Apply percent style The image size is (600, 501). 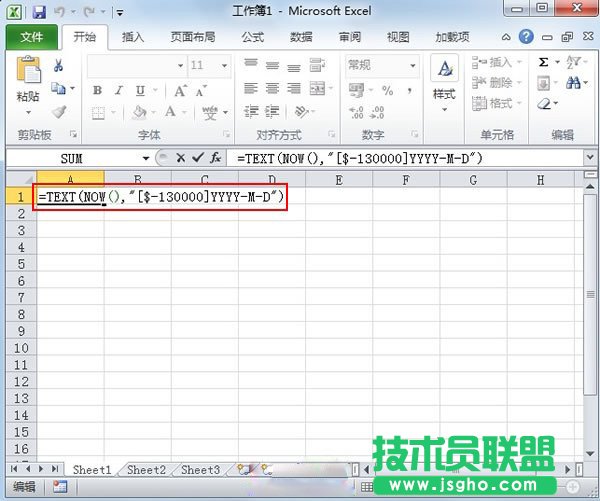click(x=388, y=91)
